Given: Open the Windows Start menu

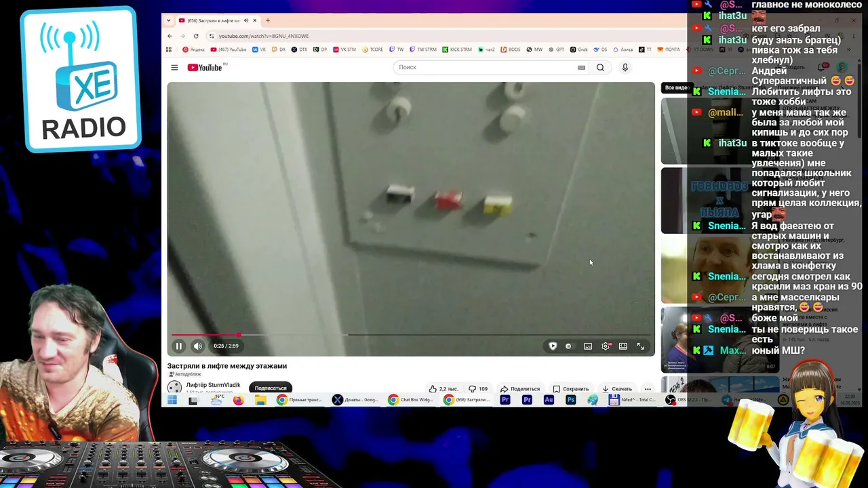Looking at the screenshot, I should [172, 401].
